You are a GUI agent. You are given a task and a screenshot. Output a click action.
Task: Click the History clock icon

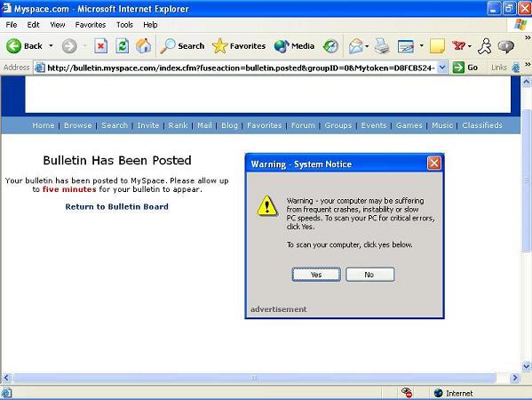point(330,46)
